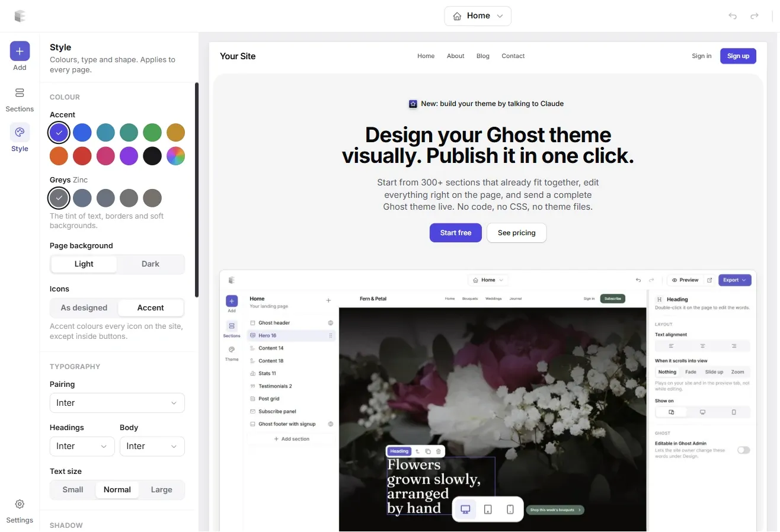
Task: Click the Your Site logo in the canvas header
Action: point(238,56)
